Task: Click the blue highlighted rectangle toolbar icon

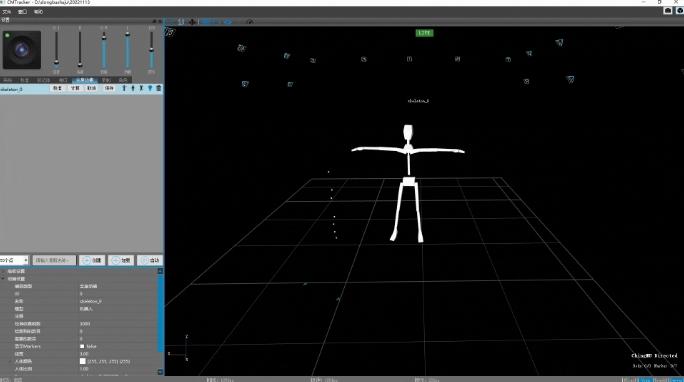Action: pos(205,22)
